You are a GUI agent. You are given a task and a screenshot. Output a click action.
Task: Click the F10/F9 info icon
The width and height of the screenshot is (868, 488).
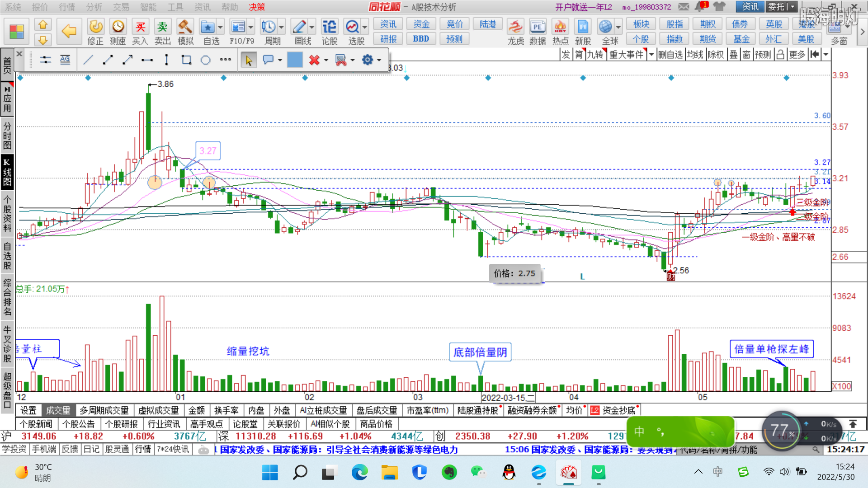pyautogui.click(x=238, y=27)
